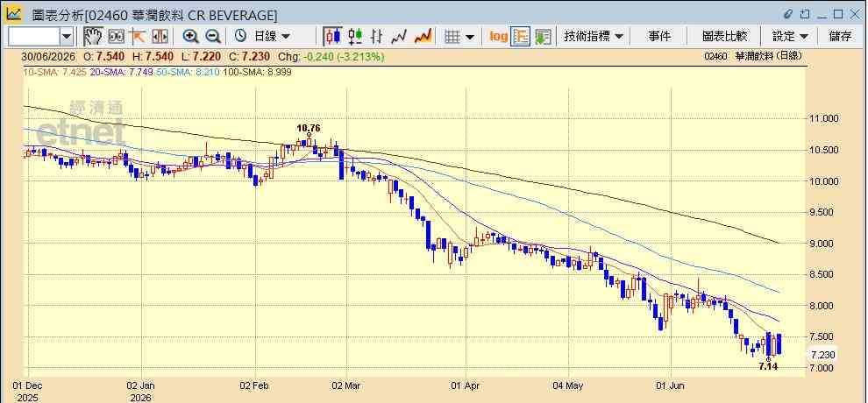Click the stock code input field
The width and height of the screenshot is (868, 403).
pyautogui.click(x=34, y=37)
